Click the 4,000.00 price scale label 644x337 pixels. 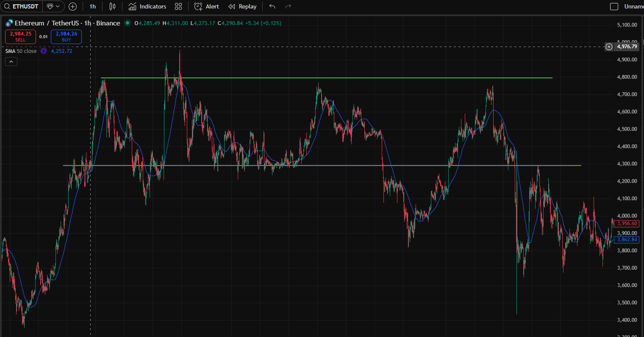(x=627, y=216)
